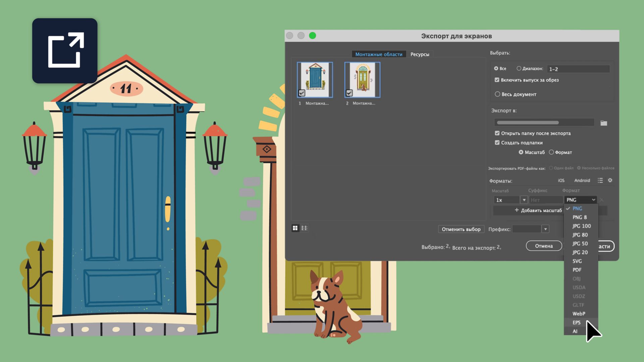Click the folder browse icon
The image size is (644, 362).
604,123
